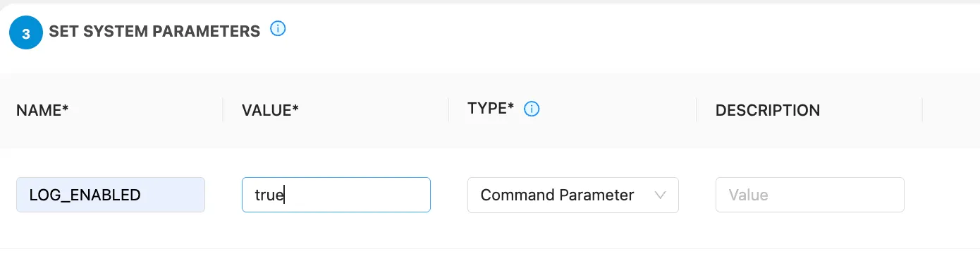980x278 pixels.
Task: Select the description field with Value placeholder
Action: tap(809, 195)
